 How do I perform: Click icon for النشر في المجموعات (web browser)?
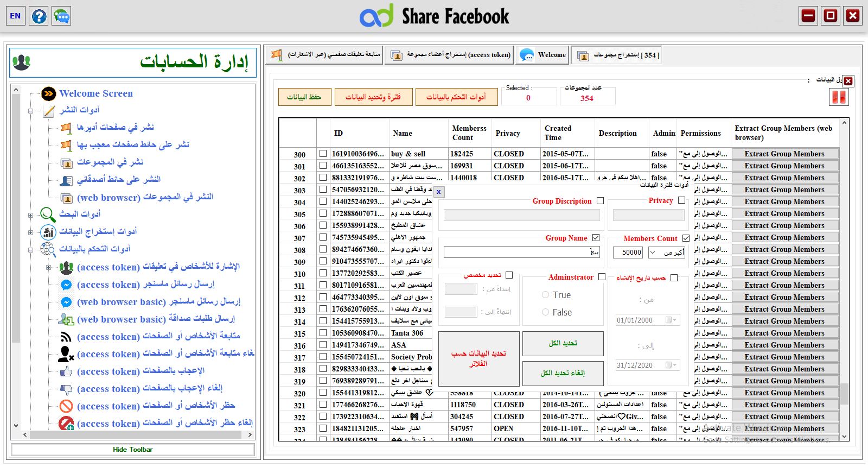pyautogui.click(x=66, y=198)
